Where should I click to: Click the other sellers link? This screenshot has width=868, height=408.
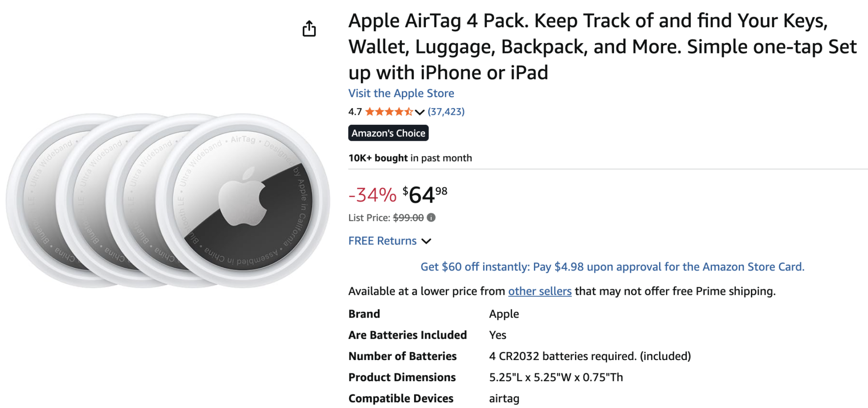point(539,291)
